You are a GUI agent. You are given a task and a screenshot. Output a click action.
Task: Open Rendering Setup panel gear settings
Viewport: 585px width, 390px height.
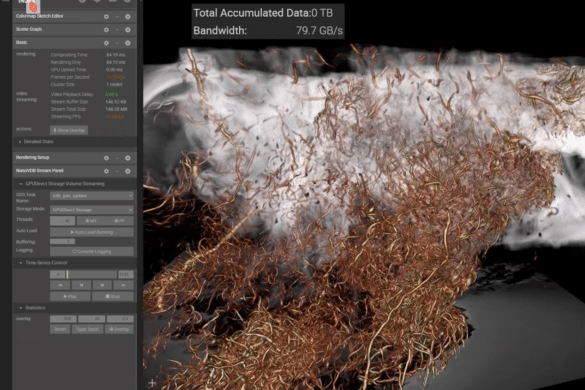tap(106, 158)
